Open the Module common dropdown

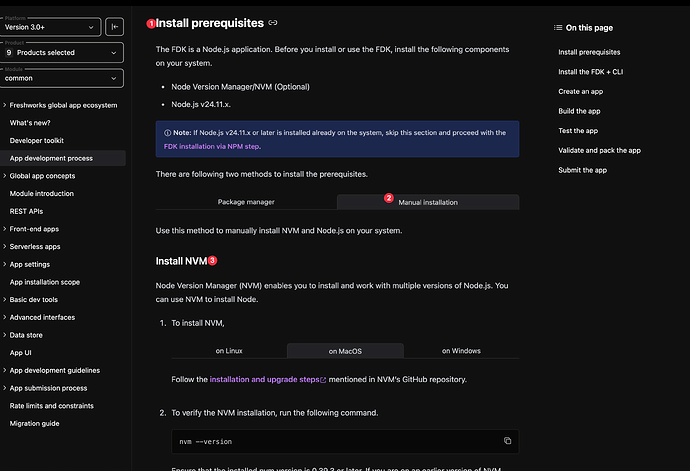click(62, 77)
